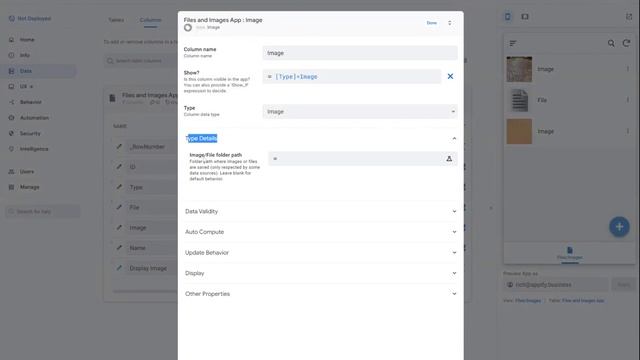Image resolution: width=640 pixels, height=360 pixels.
Task: Switch to the Tables tab
Action: pos(116,20)
